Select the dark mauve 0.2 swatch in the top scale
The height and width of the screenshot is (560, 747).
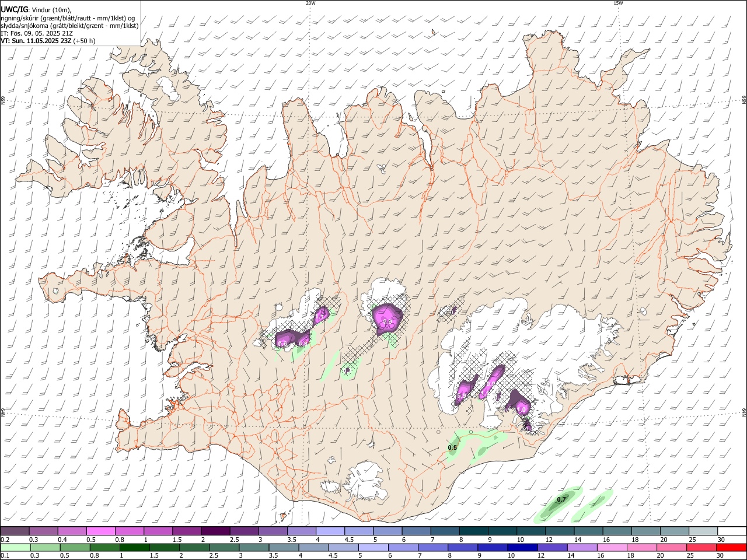click(x=15, y=531)
